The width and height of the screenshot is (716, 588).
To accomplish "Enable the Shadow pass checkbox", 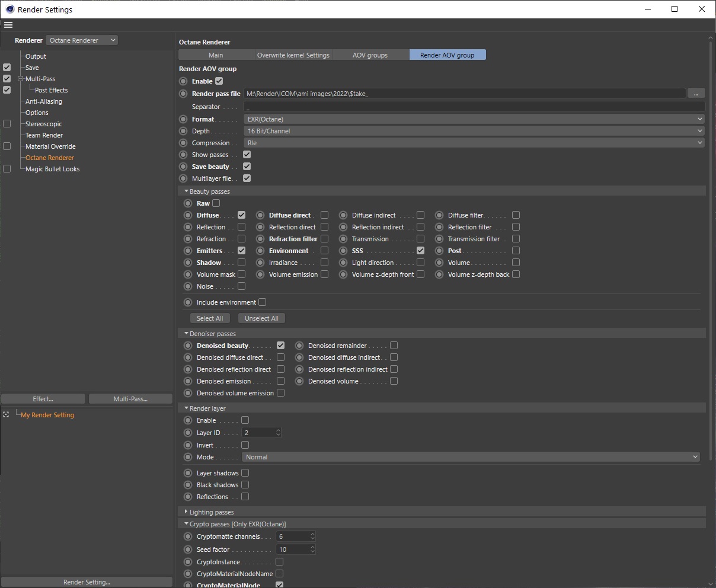I will (241, 263).
